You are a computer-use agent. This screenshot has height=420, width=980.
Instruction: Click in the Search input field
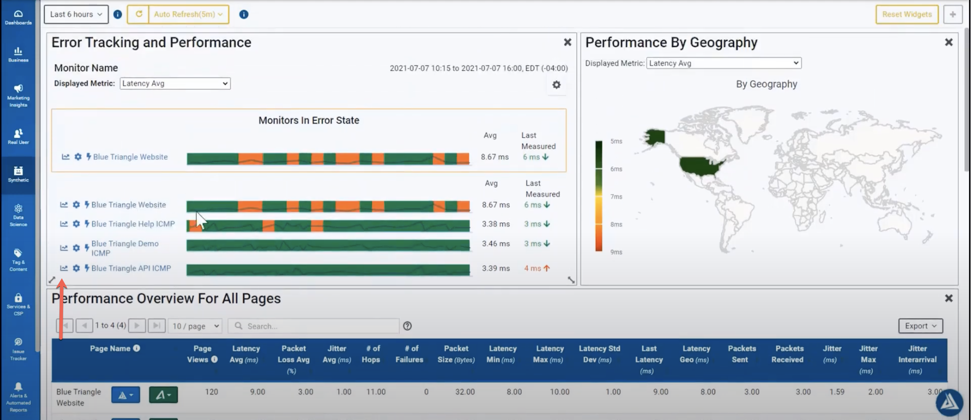coord(313,326)
